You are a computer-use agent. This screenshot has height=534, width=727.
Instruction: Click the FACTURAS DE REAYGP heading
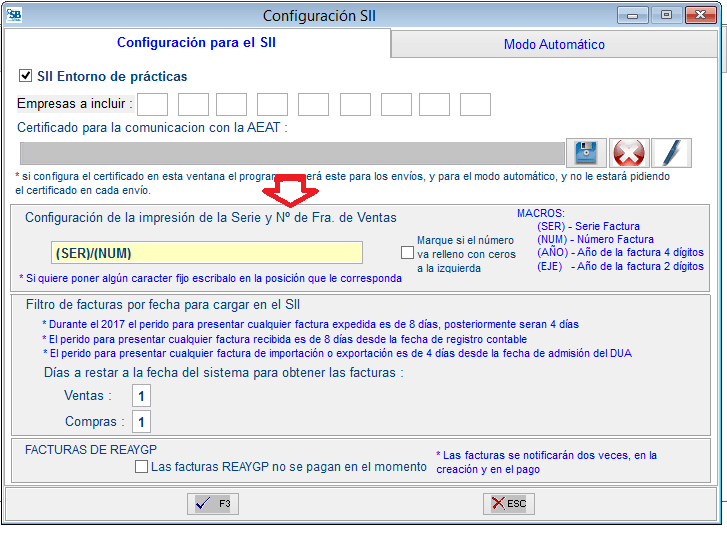91,450
